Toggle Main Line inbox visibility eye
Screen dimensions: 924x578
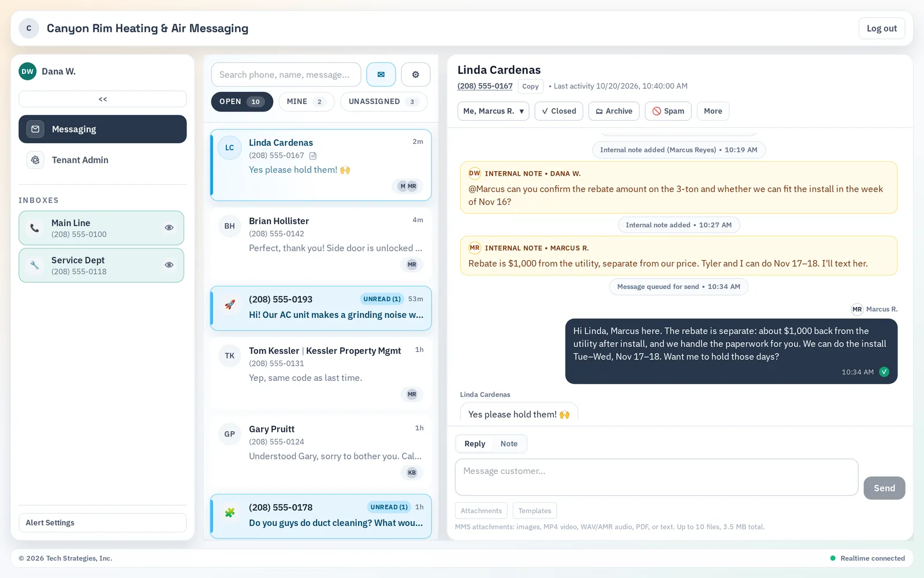click(x=169, y=228)
